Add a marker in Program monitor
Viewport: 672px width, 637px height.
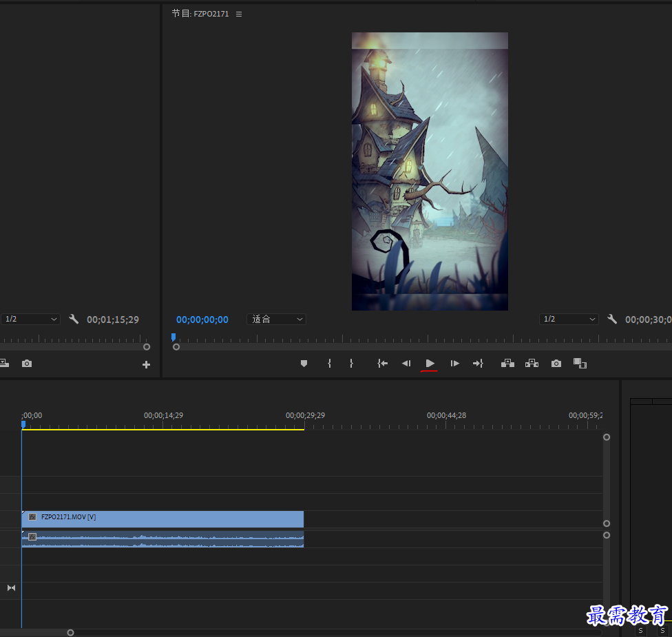pyautogui.click(x=304, y=364)
